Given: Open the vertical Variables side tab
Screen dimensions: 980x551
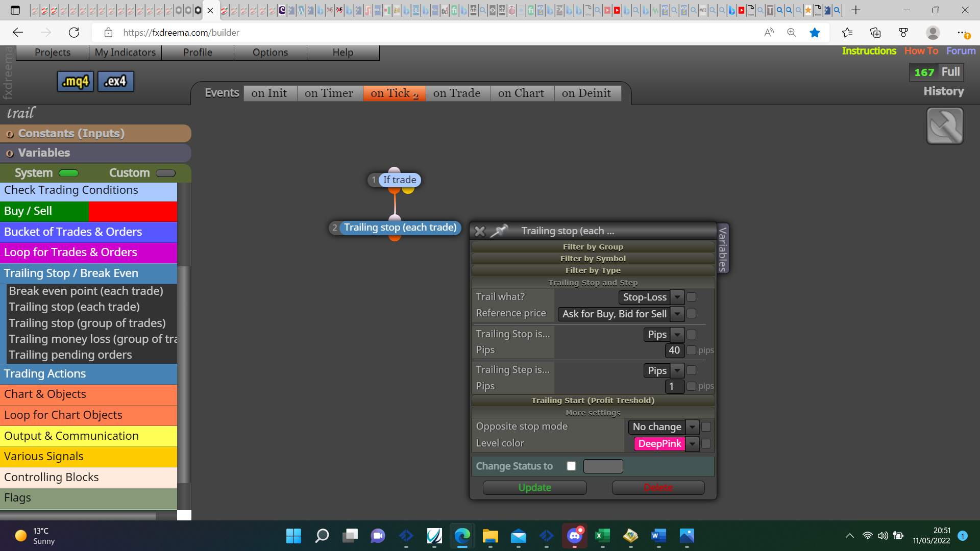Looking at the screenshot, I should pos(723,248).
